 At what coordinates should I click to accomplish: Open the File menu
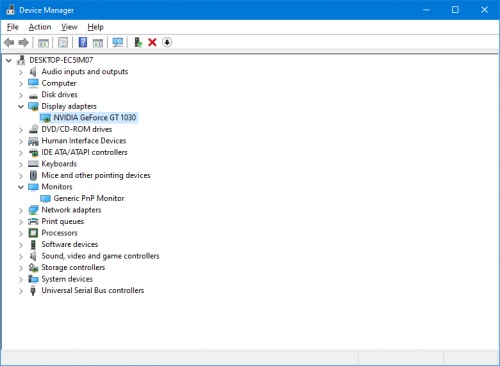[x=13, y=27]
